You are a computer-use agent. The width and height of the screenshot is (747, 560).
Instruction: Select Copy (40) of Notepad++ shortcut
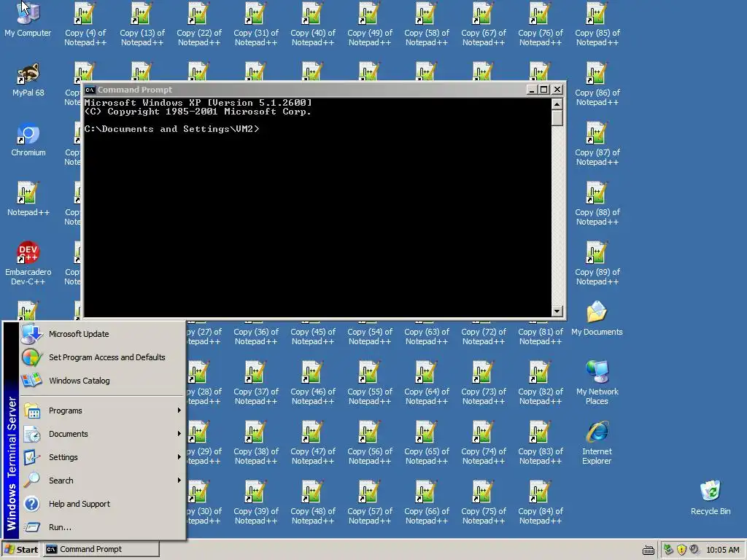[x=312, y=25]
